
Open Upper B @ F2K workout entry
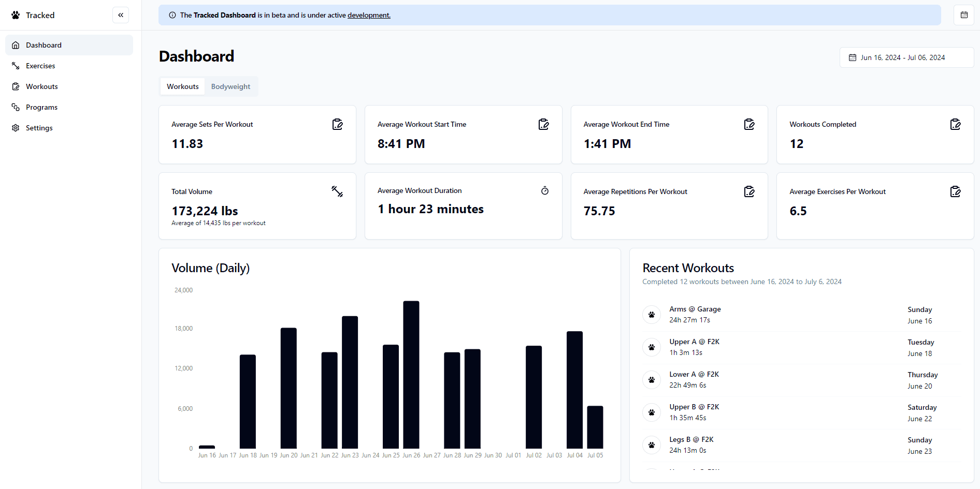point(802,412)
